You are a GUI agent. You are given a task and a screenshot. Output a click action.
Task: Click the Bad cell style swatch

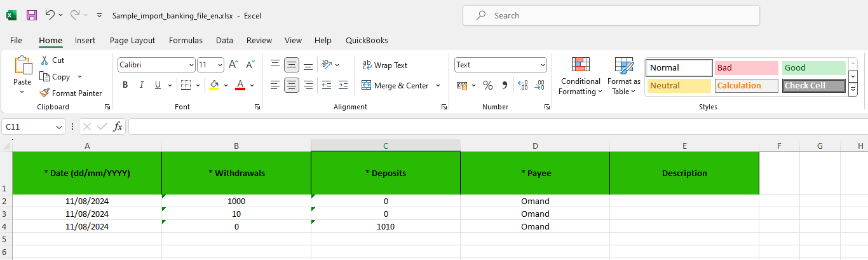746,68
